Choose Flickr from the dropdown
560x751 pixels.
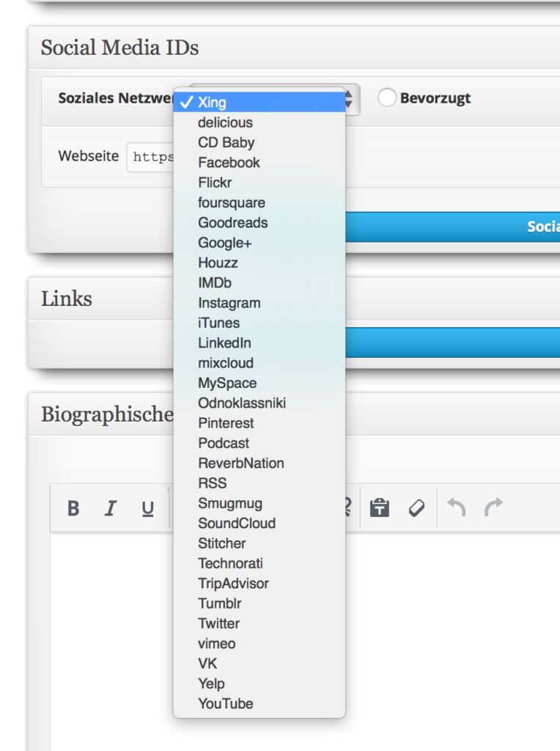pyautogui.click(x=259, y=183)
